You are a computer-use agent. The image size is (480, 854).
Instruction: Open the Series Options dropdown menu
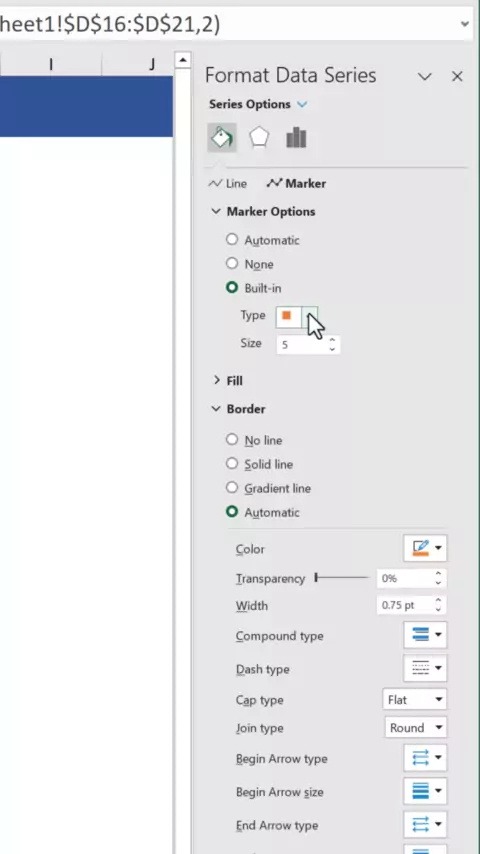258,104
